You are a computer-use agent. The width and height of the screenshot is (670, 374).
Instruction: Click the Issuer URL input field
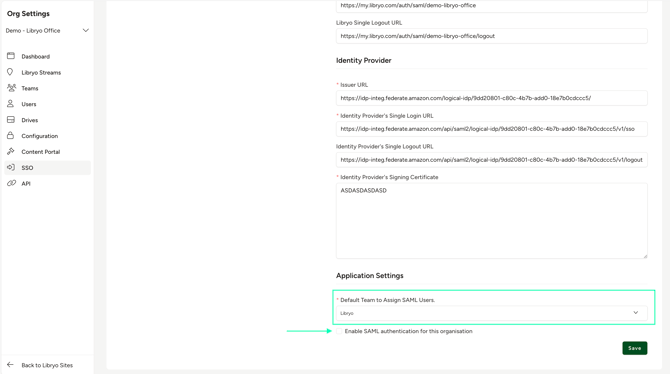tap(491, 98)
